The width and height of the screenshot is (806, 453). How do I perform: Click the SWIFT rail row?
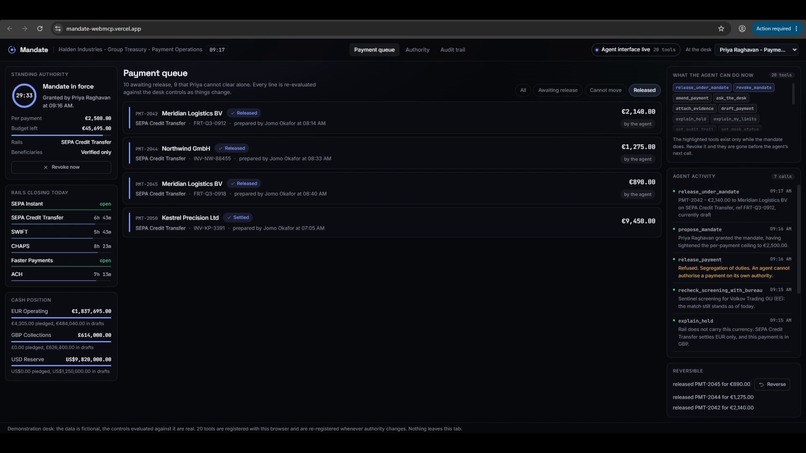(61, 232)
